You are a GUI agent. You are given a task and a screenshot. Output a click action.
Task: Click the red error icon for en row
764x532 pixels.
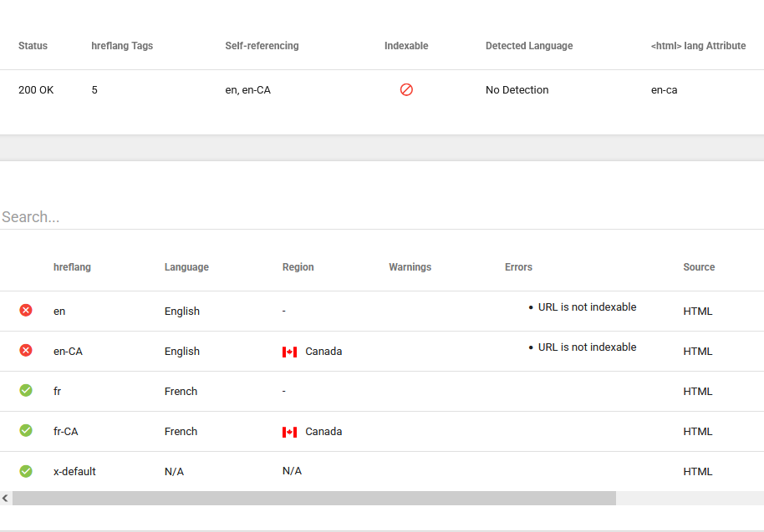coord(26,310)
